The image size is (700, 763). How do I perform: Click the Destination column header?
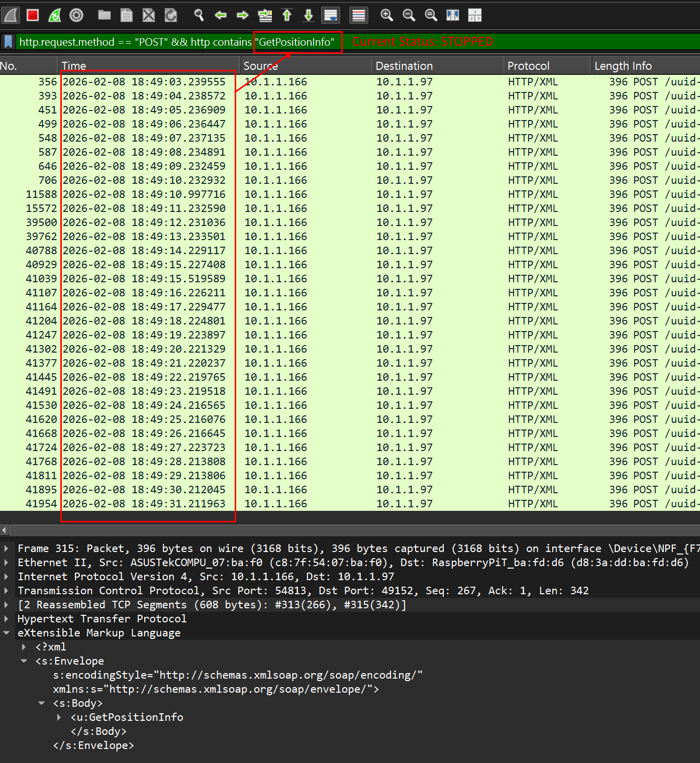[404, 66]
